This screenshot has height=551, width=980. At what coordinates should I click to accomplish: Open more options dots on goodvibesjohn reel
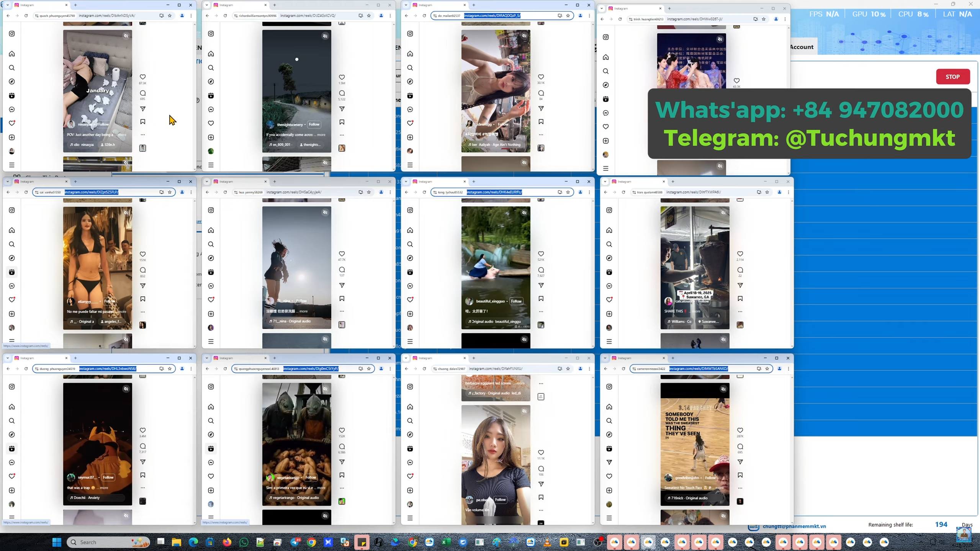[740, 488]
